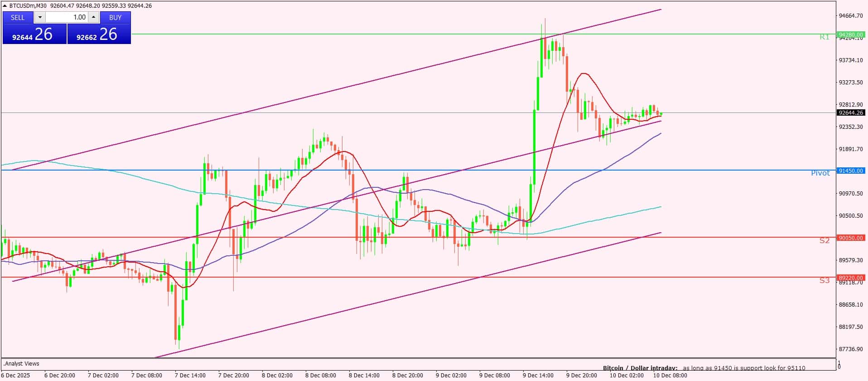Click the 93734.10 price axis label
Viewport: 868px width, 381px height.
click(x=851, y=60)
